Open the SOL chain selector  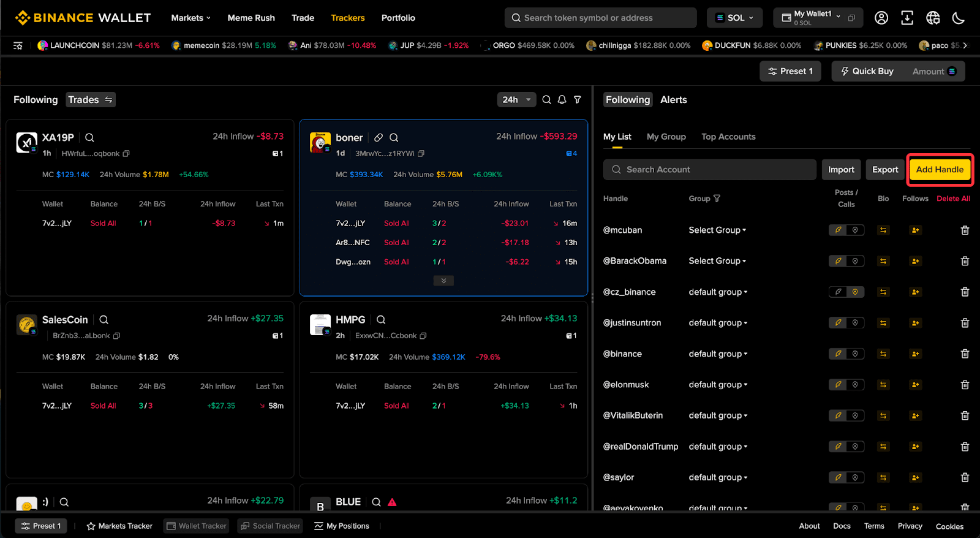(x=734, y=18)
